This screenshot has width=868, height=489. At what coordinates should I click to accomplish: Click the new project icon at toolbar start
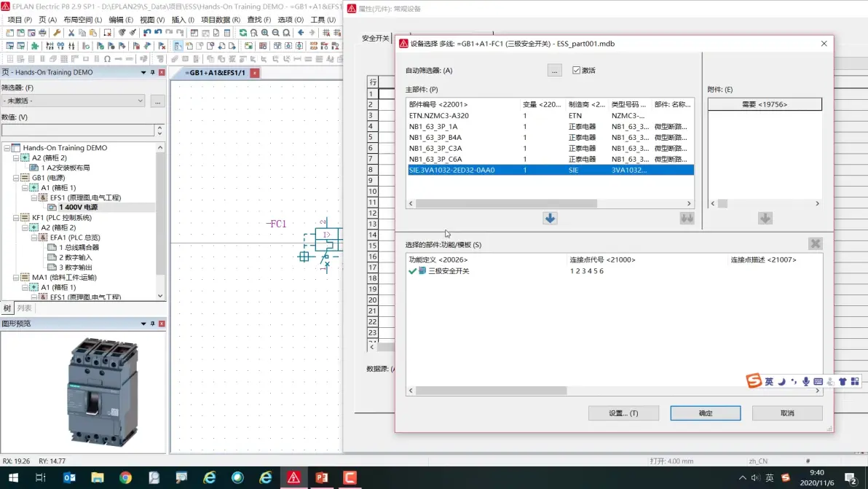tap(9, 33)
